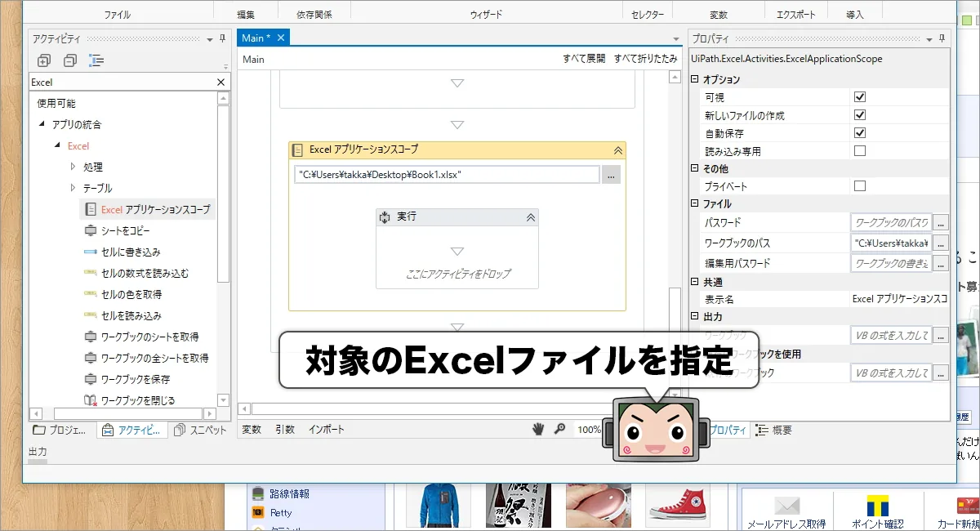Click すべて展開 in designer
Screen dimensions: 980x531
pos(584,59)
